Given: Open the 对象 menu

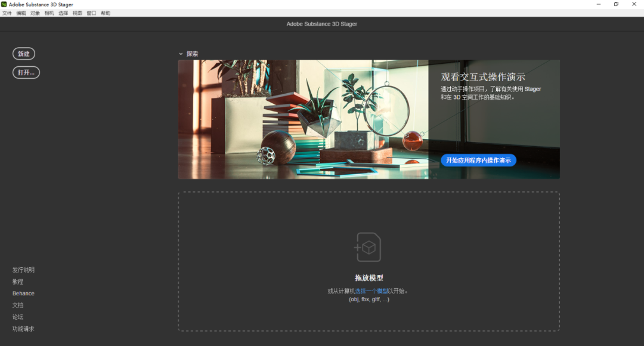Looking at the screenshot, I should click(x=35, y=13).
